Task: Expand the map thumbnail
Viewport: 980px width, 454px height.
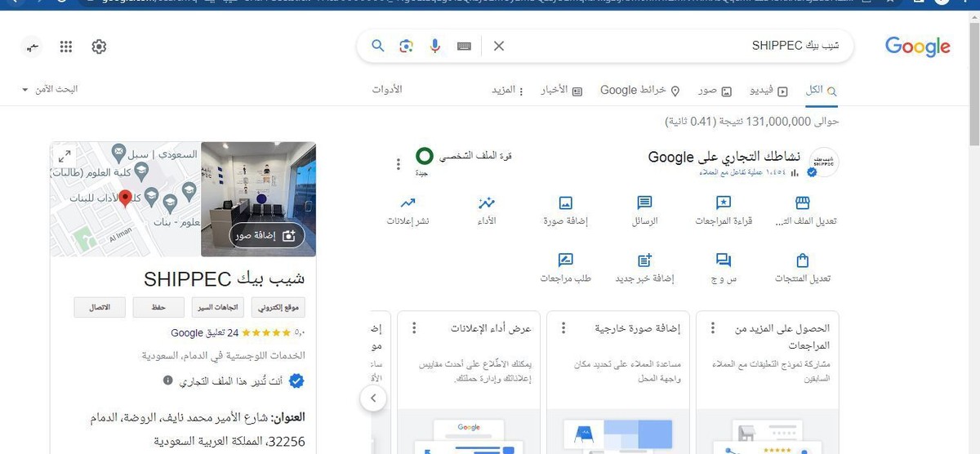Action: point(65,156)
